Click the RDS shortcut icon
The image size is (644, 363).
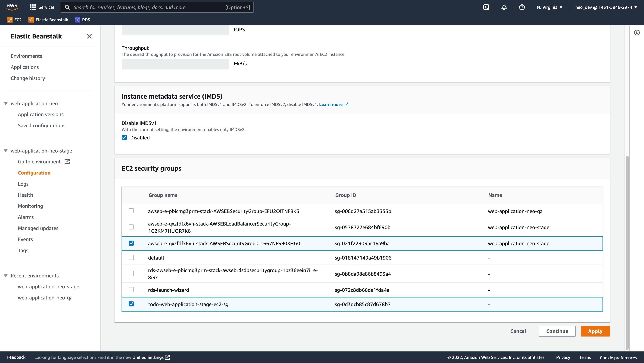click(x=77, y=20)
